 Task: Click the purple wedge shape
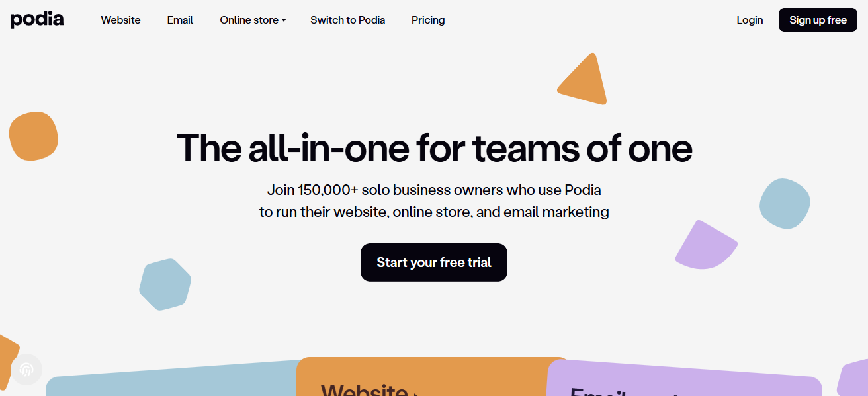(706, 245)
